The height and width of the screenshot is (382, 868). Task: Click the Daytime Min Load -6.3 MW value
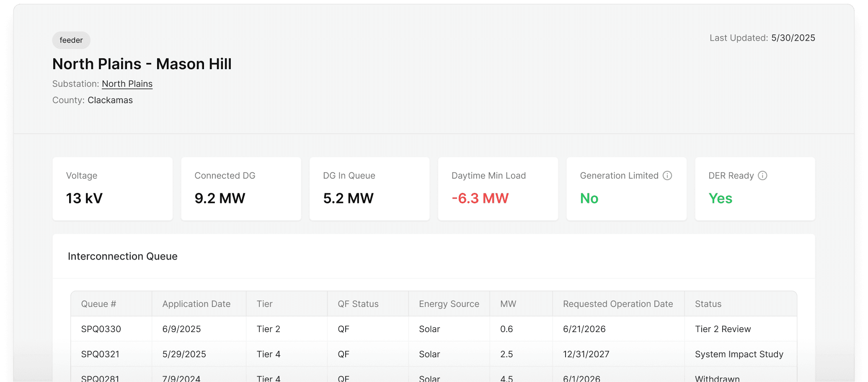pyautogui.click(x=480, y=198)
